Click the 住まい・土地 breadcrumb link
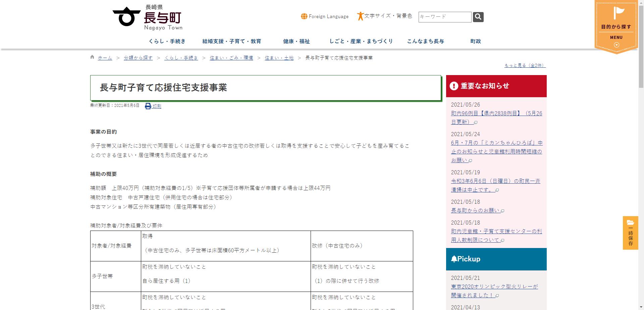The width and height of the screenshot is (644, 310). point(278,58)
